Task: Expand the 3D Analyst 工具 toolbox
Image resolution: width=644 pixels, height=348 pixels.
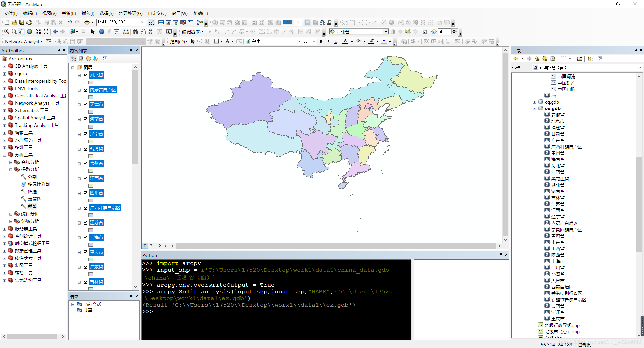Action: click(4, 66)
